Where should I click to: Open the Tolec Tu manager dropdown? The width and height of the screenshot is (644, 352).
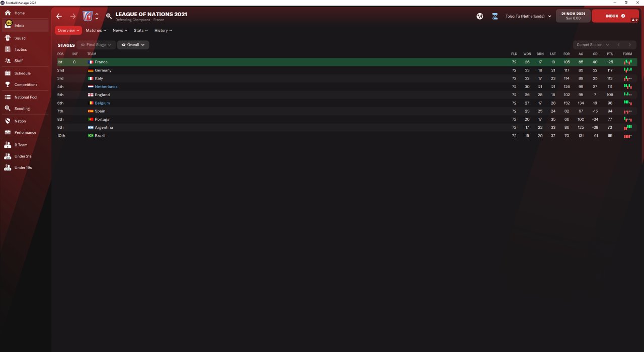point(528,16)
